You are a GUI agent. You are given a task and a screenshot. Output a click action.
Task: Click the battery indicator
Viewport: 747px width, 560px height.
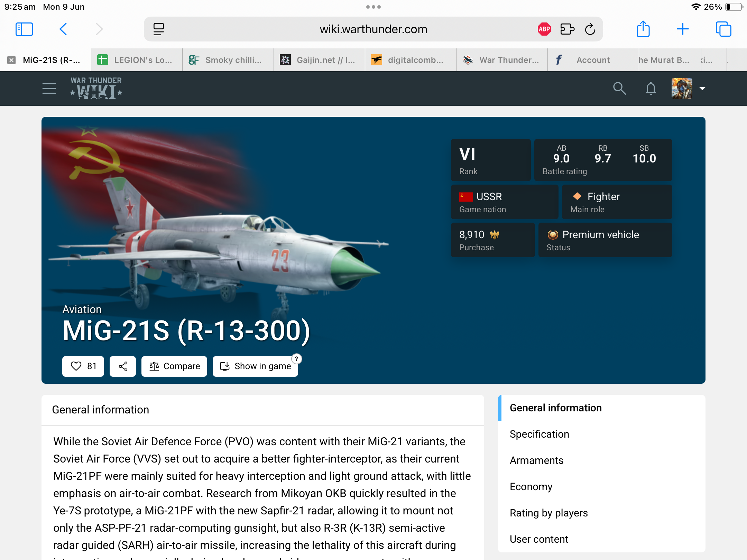click(734, 7)
